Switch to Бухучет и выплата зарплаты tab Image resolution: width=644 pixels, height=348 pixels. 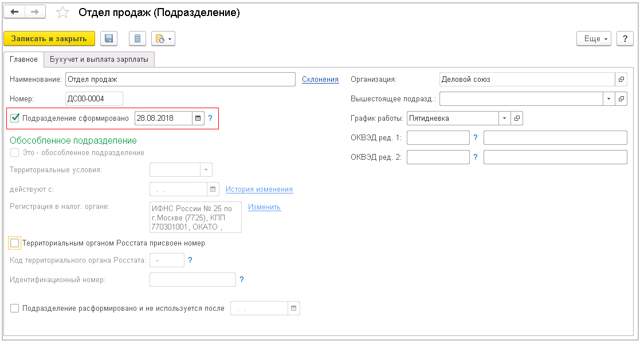click(x=100, y=59)
